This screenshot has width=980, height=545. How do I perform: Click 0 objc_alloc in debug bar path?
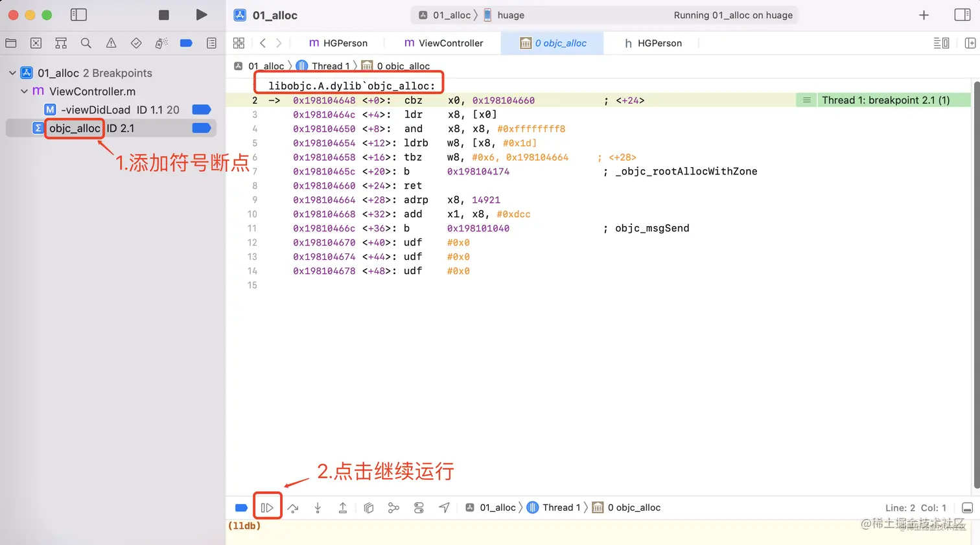[x=627, y=507]
